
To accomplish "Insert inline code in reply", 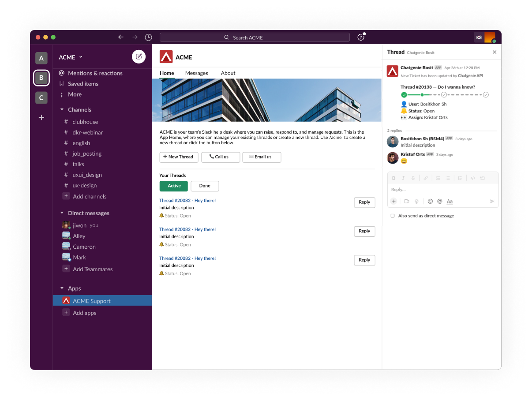I will 473,178.
